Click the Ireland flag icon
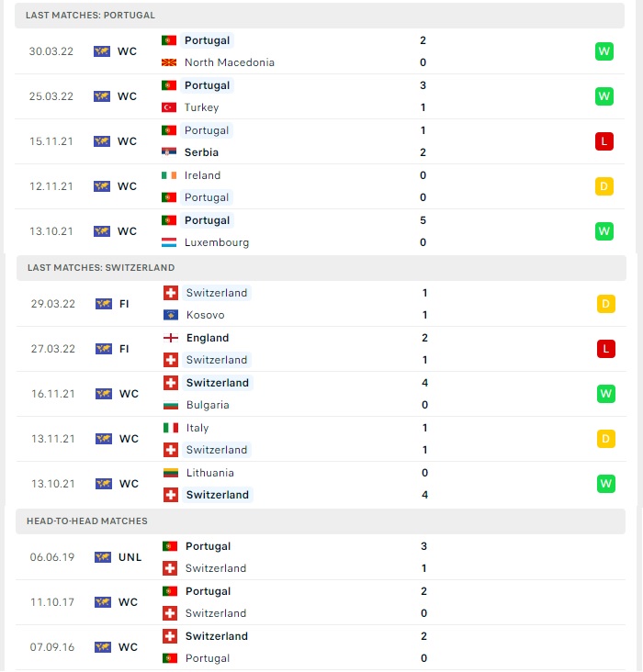This screenshot has height=672, width=643. (x=169, y=175)
